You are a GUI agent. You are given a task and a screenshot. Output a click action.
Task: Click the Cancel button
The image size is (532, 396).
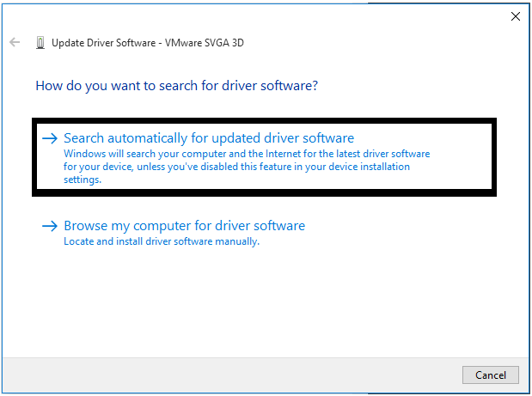[x=490, y=375]
